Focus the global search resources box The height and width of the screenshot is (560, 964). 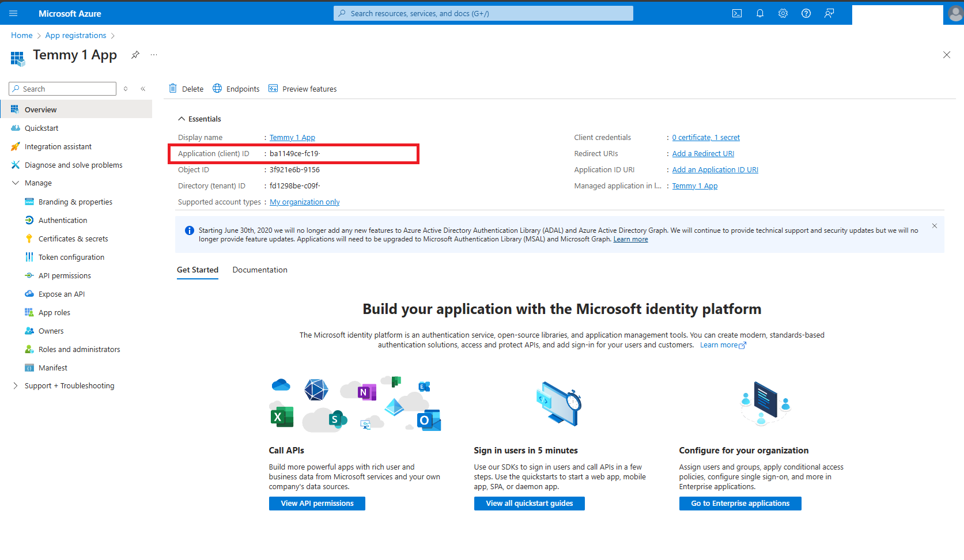click(x=483, y=13)
